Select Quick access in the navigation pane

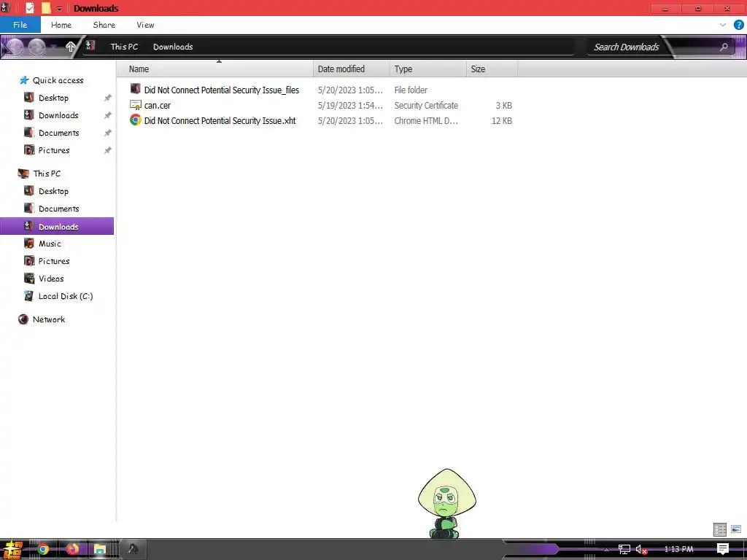click(58, 80)
